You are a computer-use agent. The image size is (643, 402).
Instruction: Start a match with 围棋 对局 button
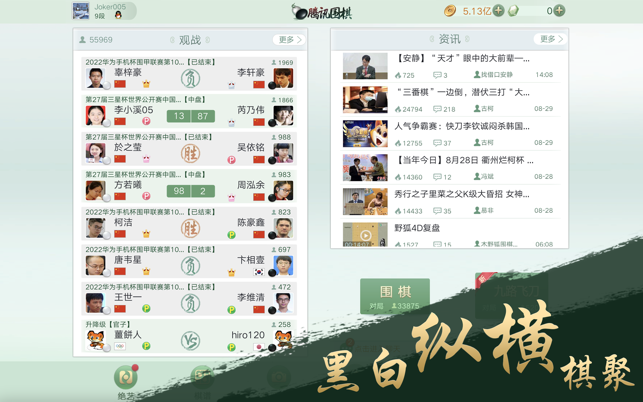coord(395,296)
